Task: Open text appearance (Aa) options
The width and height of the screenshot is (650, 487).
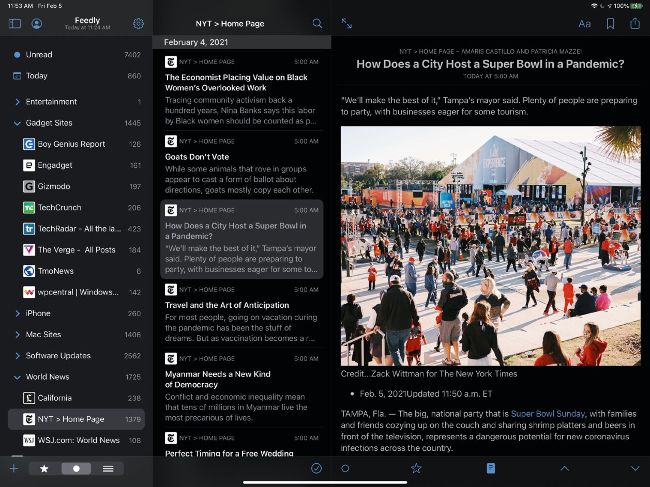Action: click(584, 23)
